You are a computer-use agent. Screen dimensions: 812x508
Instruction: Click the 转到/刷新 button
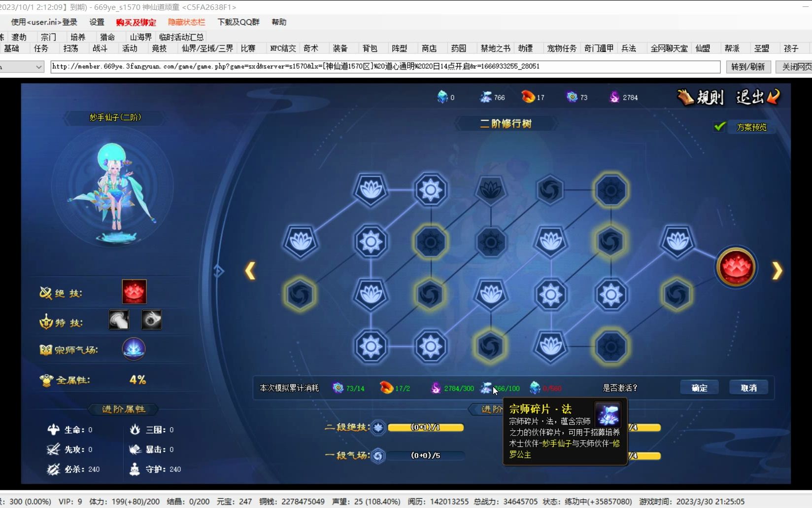tap(748, 67)
